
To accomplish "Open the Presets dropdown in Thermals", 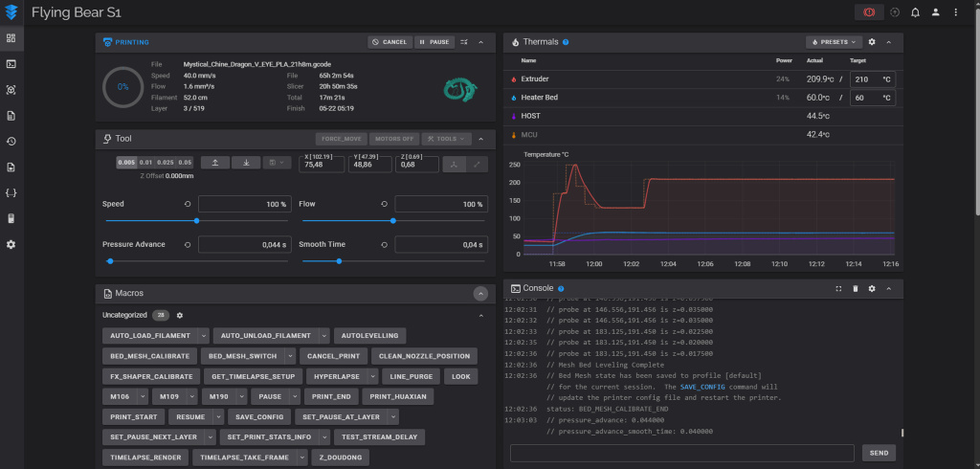I will pos(834,42).
